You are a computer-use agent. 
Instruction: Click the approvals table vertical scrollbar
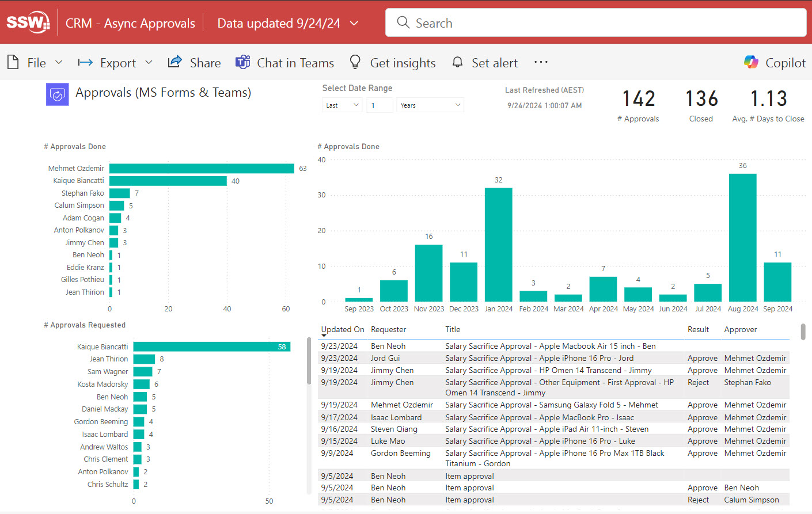(x=803, y=332)
